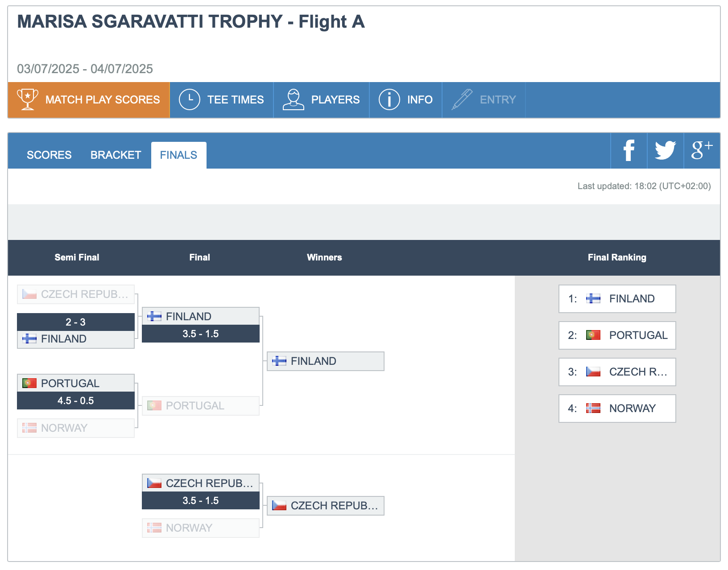Click the trophy icon in Match Play Scores
The width and height of the screenshot is (728, 570).
pyautogui.click(x=27, y=99)
